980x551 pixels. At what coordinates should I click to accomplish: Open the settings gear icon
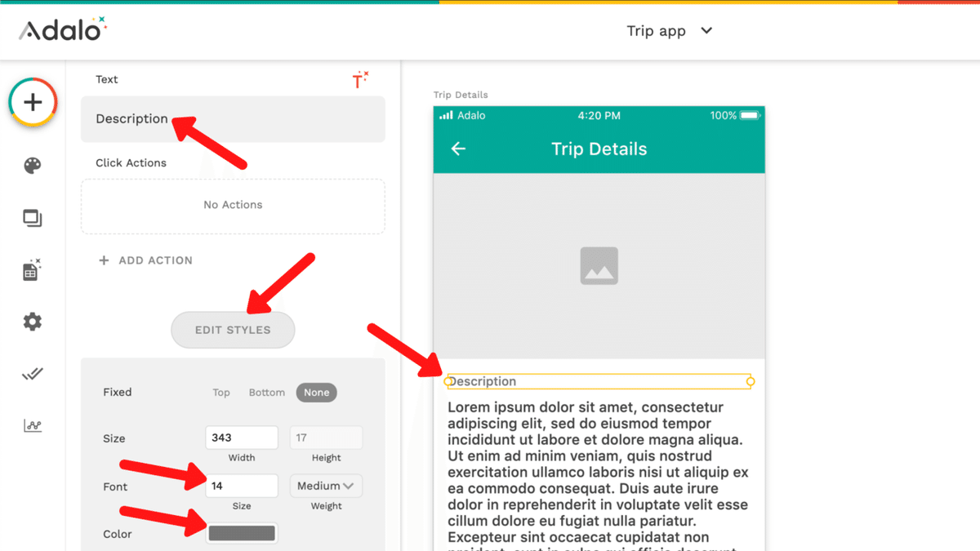[32, 322]
